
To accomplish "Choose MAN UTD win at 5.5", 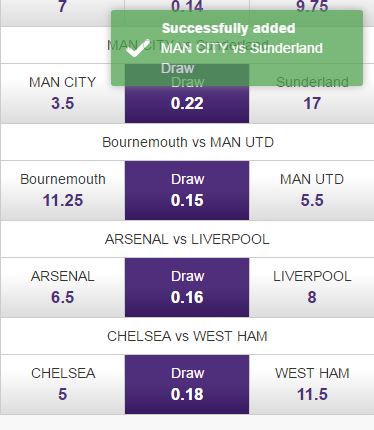I will (x=312, y=190).
